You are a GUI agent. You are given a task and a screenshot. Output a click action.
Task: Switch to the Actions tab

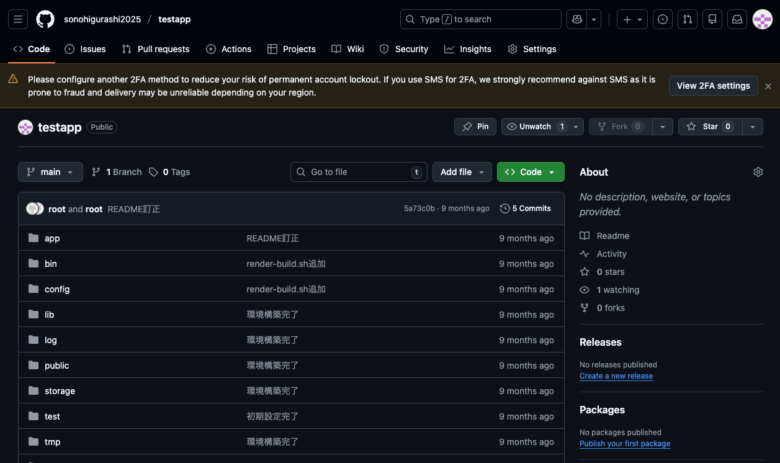tap(229, 49)
